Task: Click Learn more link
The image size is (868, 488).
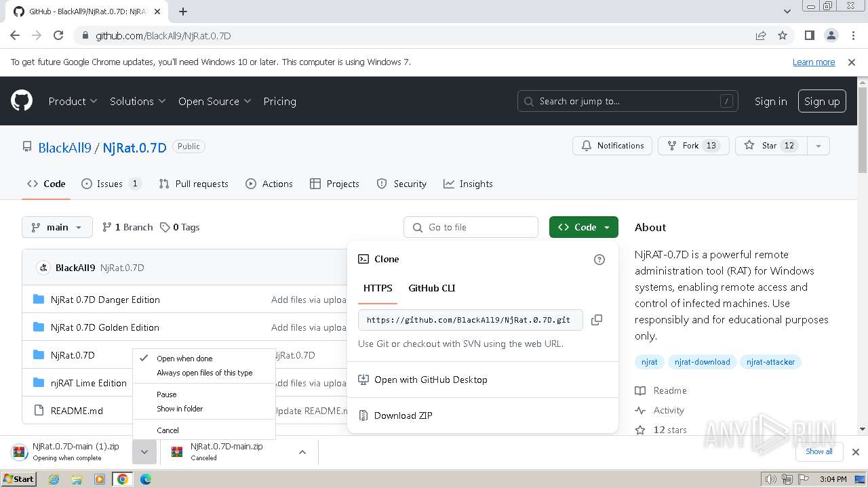Action: pyautogui.click(x=814, y=62)
